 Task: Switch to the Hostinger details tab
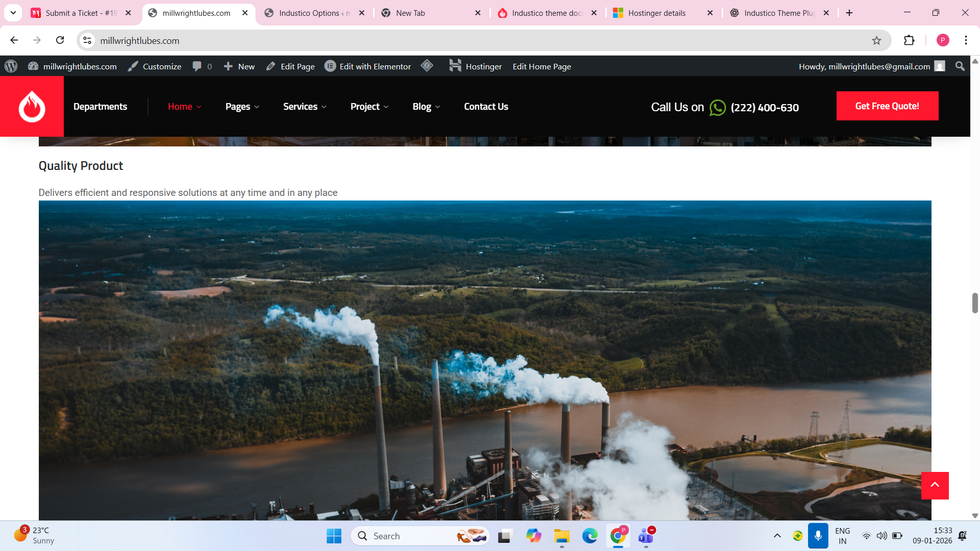656,13
